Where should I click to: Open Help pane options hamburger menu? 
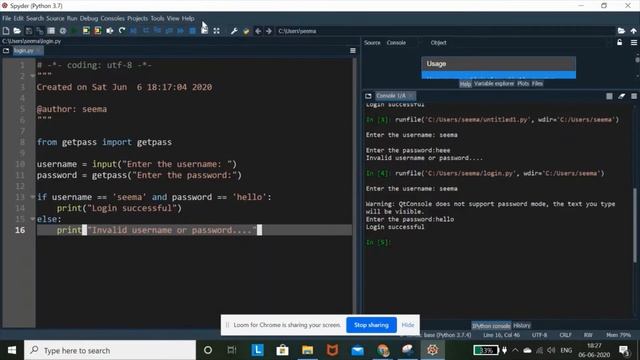(633, 42)
